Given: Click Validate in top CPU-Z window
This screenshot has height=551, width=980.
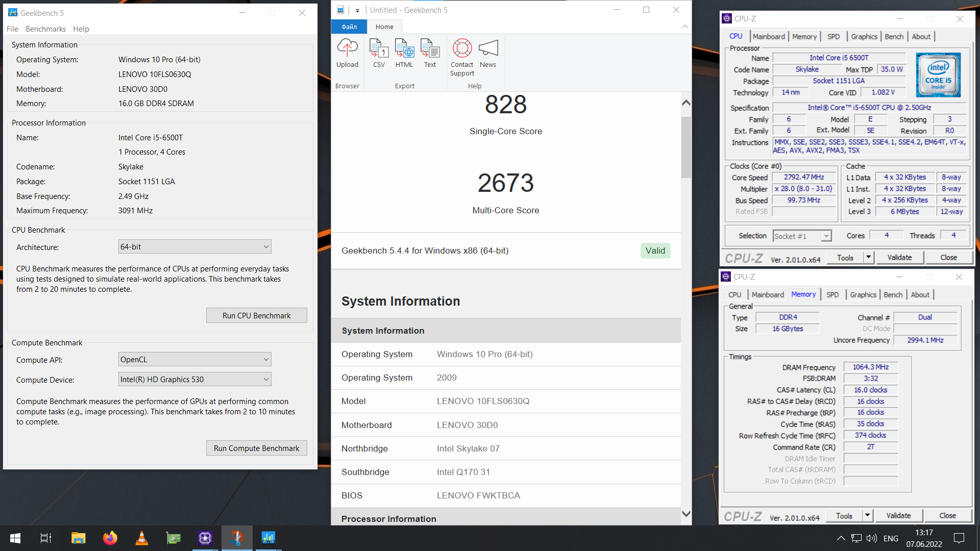Looking at the screenshot, I should coord(899,258).
